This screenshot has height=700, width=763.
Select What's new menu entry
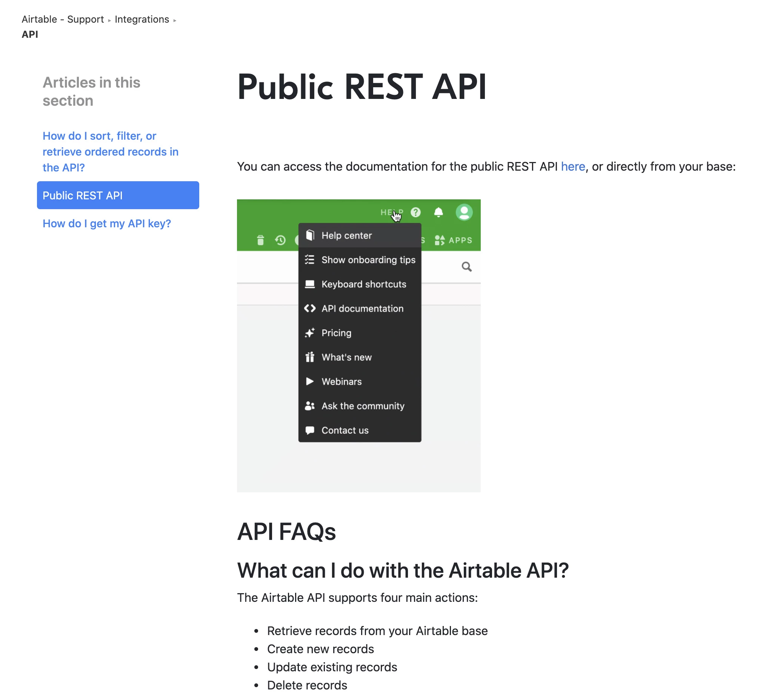coord(360,357)
